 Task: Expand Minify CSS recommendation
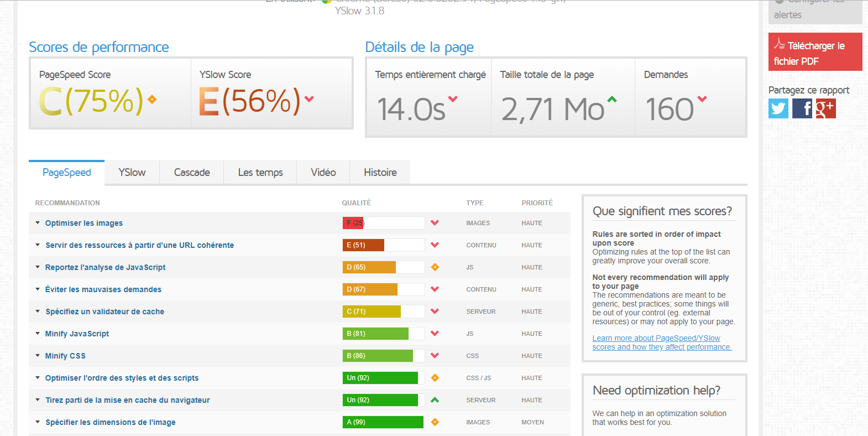coord(38,356)
